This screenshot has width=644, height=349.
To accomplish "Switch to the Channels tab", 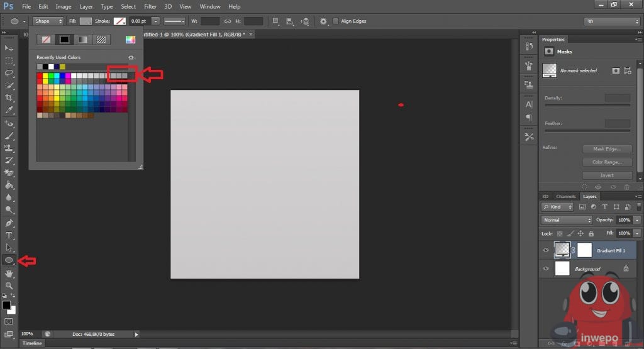I will click(565, 197).
